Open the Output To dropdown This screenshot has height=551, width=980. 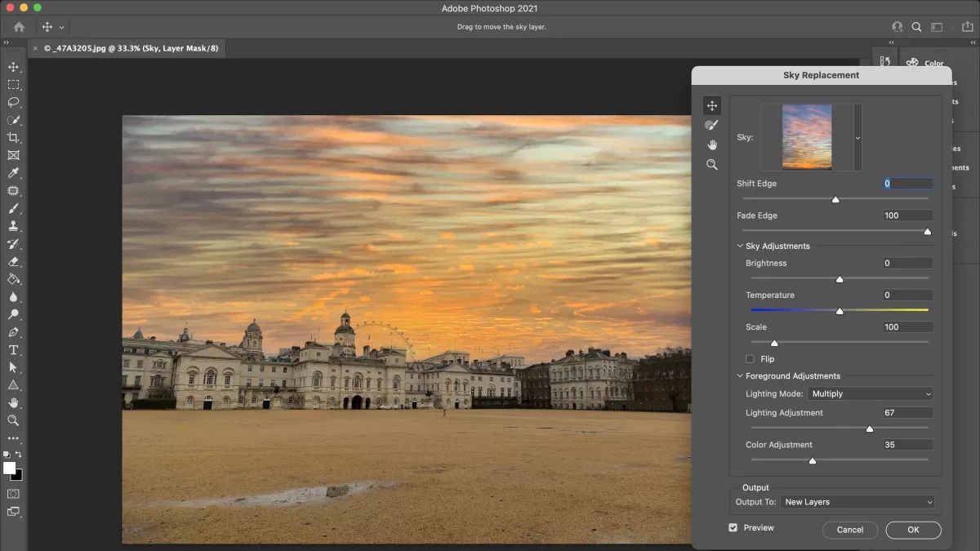click(857, 502)
